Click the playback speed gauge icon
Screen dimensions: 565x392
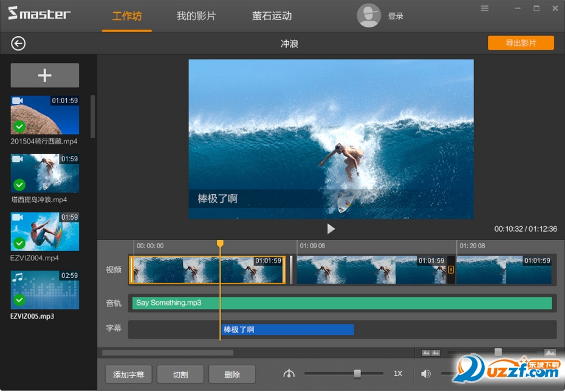[x=289, y=374]
